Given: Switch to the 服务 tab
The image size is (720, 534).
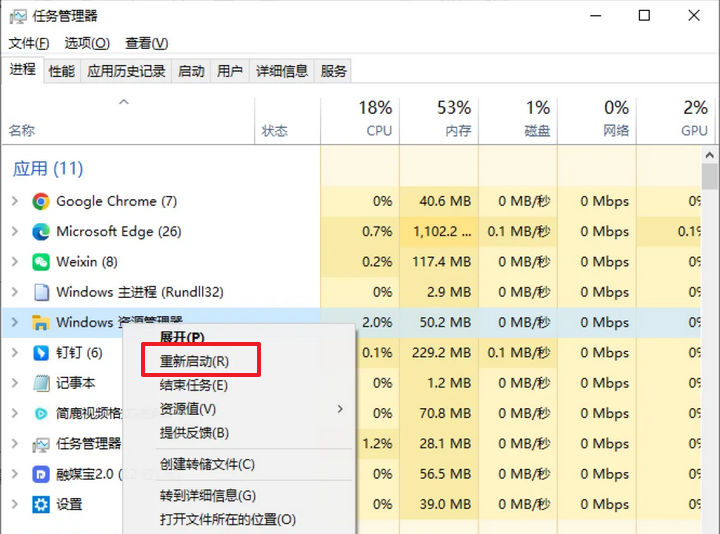Looking at the screenshot, I should pyautogui.click(x=333, y=71).
